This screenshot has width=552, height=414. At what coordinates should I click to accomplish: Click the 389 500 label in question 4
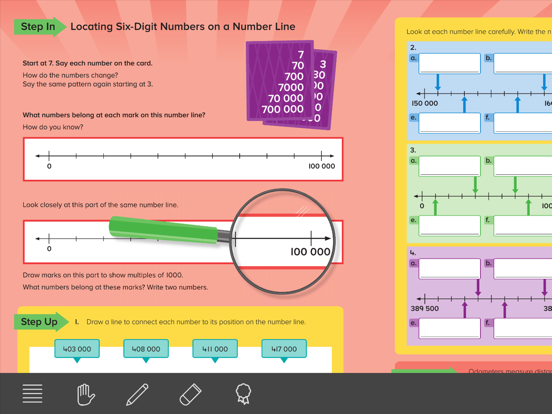click(425, 309)
